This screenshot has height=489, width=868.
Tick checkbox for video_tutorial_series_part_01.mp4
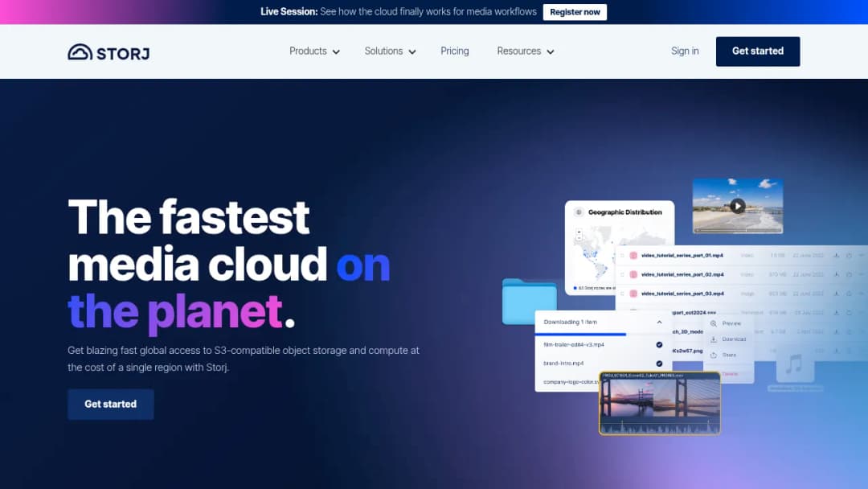click(x=622, y=255)
